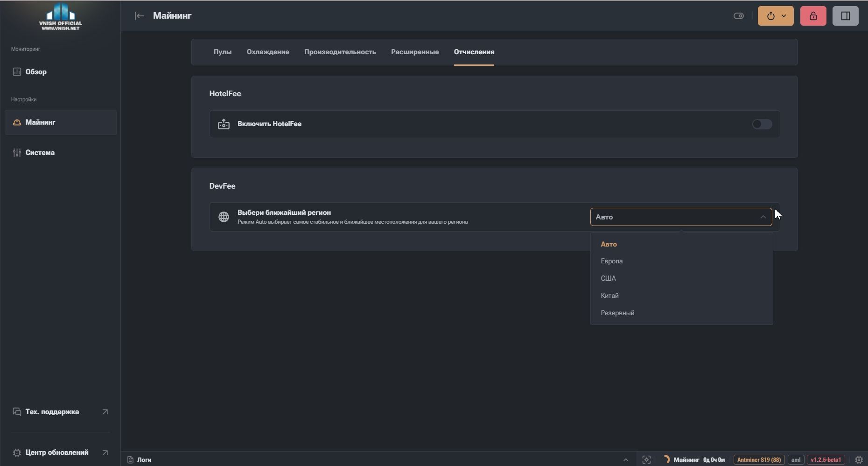The width and height of the screenshot is (868, 466).
Task: Click the toggle icon in top header
Action: click(739, 16)
